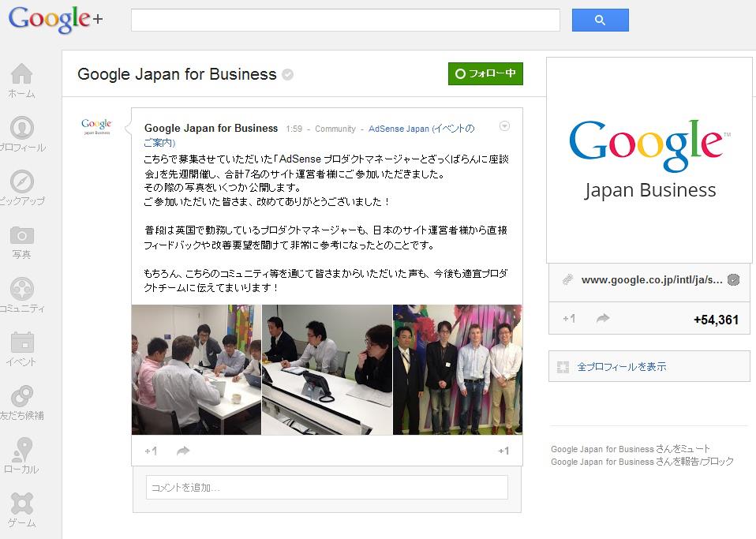Click the Community label in post header
Viewport: 756px width, 539px height.
335,129
